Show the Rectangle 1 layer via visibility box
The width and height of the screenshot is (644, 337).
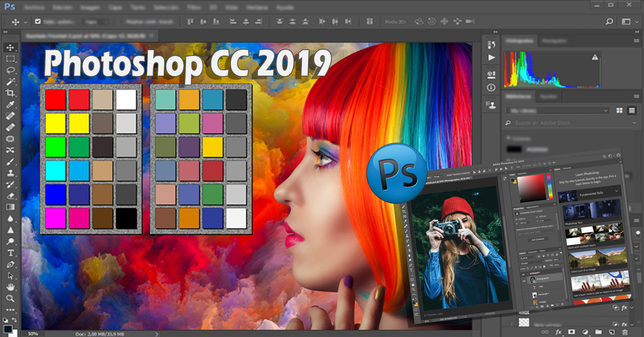[x=525, y=296]
